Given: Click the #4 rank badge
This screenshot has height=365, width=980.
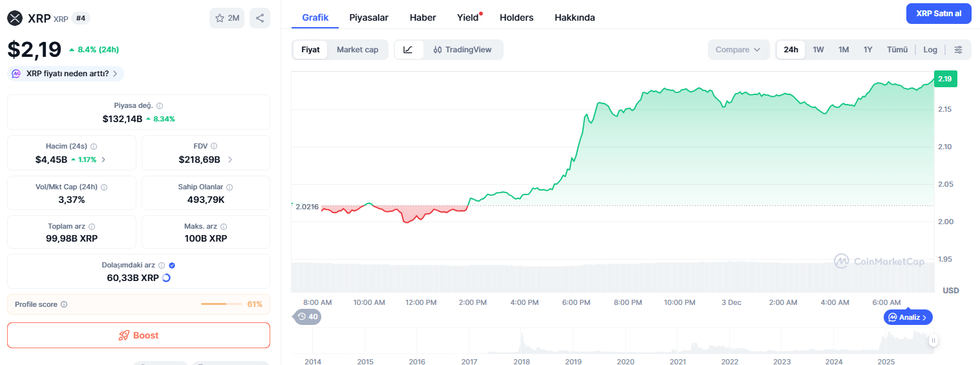Looking at the screenshot, I should pyautogui.click(x=81, y=18).
